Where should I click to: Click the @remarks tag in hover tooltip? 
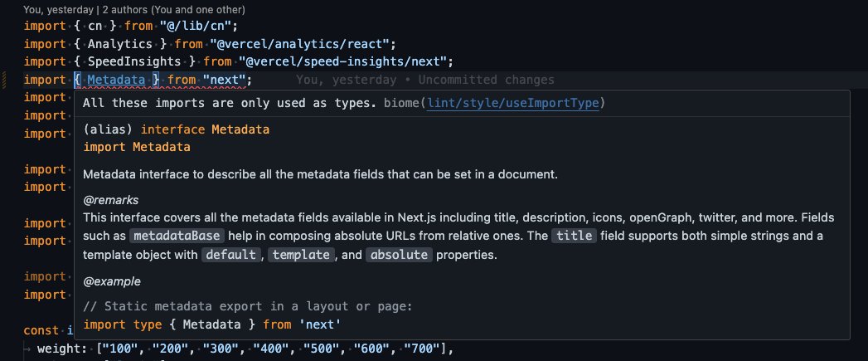pyautogui.click(x=111, y=200)
